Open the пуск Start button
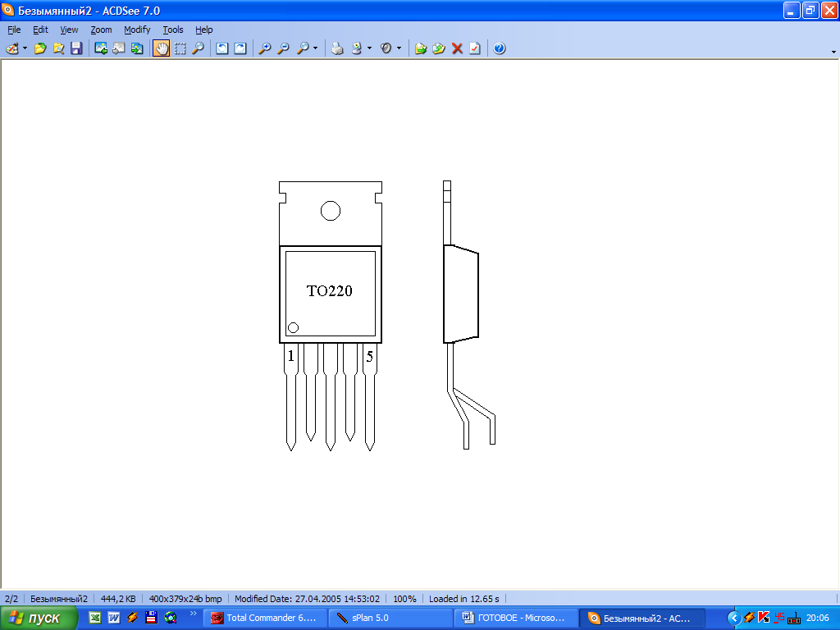 [x=39, y=618]
